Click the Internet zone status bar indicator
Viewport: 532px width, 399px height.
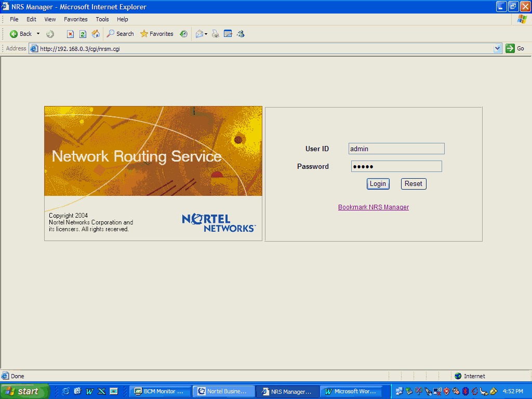pos(470,376)
